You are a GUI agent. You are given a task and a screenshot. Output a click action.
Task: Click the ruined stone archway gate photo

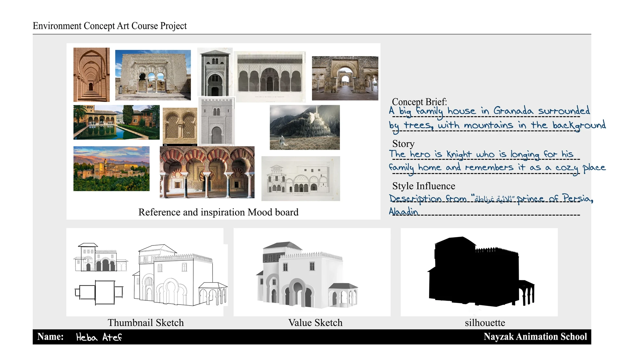click(345, 78)
